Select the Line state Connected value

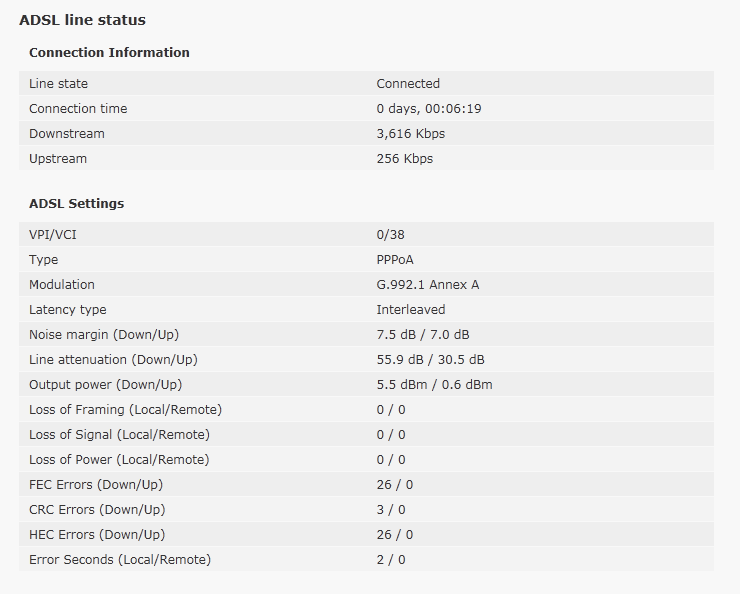(x=408, y=84)
